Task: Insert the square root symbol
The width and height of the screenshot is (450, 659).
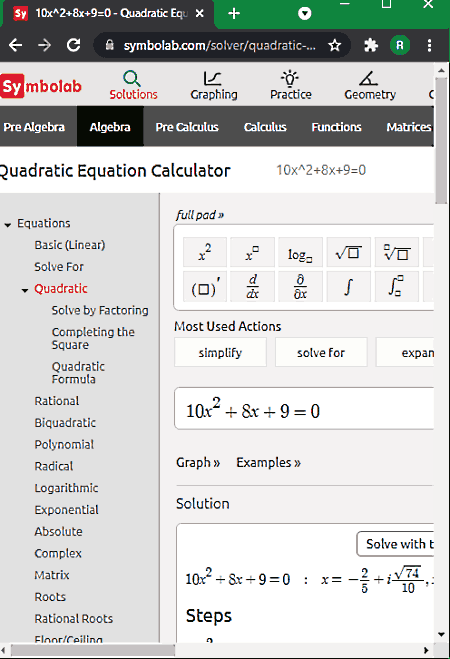Action: click(348, 252)
